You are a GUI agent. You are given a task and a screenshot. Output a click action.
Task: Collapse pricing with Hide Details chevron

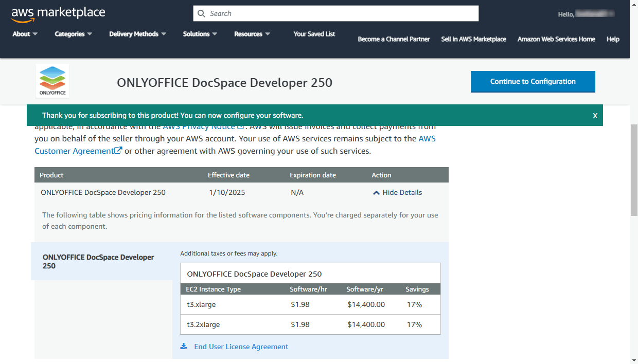(x=377, y=193)
